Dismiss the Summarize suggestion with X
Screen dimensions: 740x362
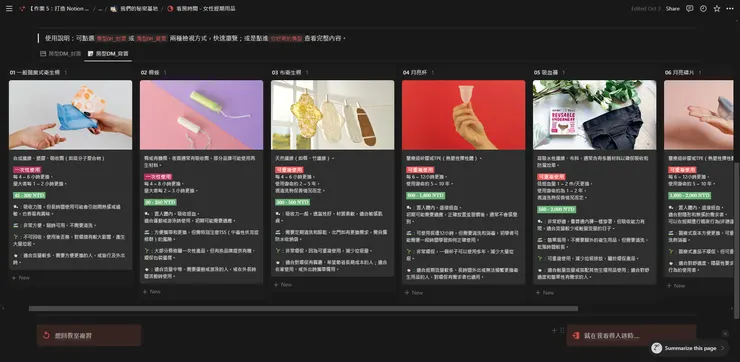725,334
